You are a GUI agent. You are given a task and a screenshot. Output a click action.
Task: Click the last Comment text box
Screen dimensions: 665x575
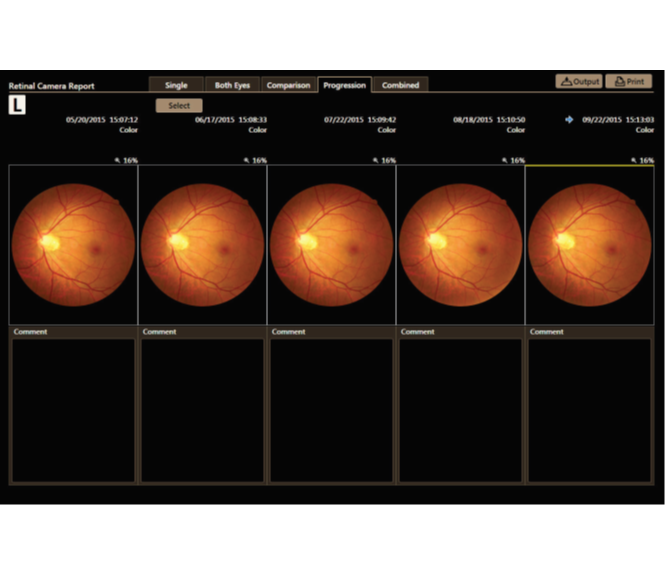click(x=590, y=410)
